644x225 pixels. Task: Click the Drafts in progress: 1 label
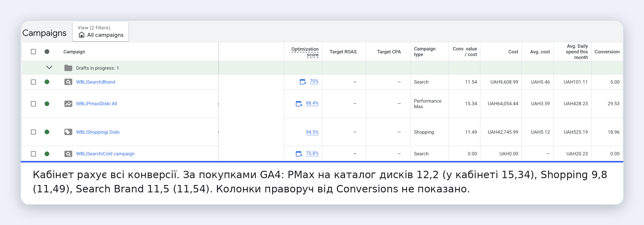(97, 68)
